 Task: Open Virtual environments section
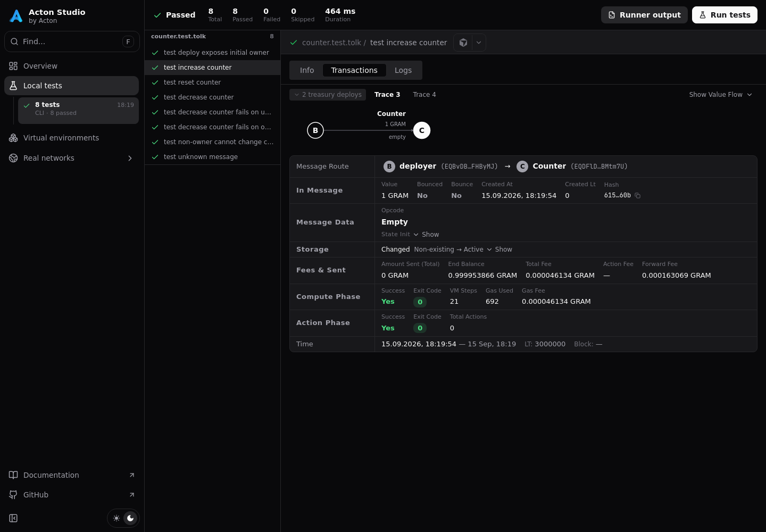(x=71, y=138)
